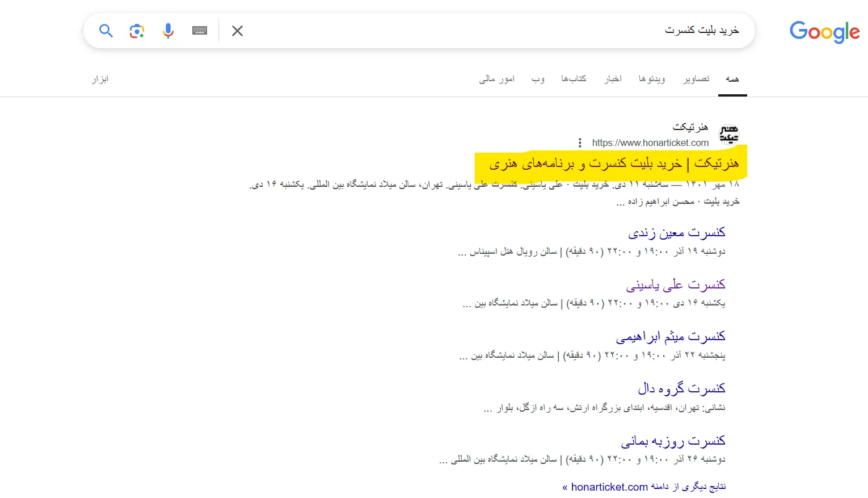Switch to the ویدئوها (Videos) tab
This screenshot has width=868, height=498.
click(x=652, y=79)
